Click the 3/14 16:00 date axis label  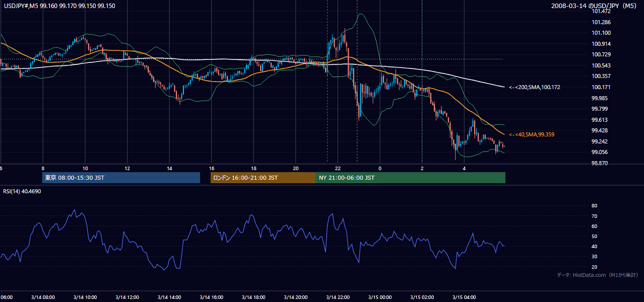click(x=212, y=297)
